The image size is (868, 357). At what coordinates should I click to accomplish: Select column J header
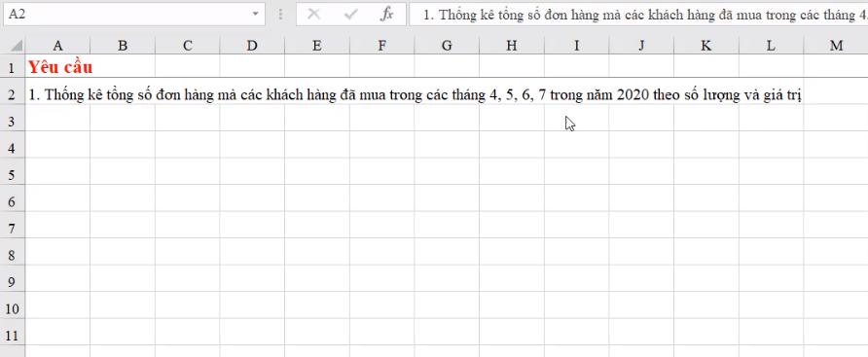point(641,46)
